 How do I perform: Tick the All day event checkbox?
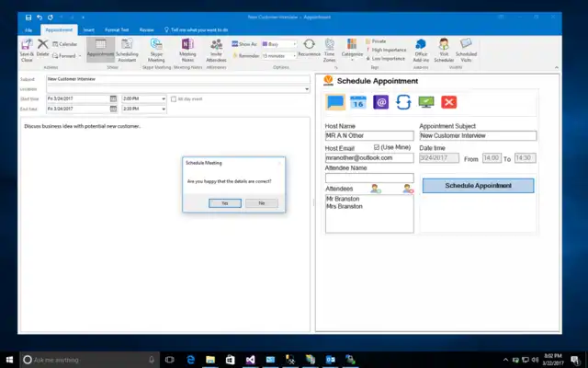tap(174, 99)
